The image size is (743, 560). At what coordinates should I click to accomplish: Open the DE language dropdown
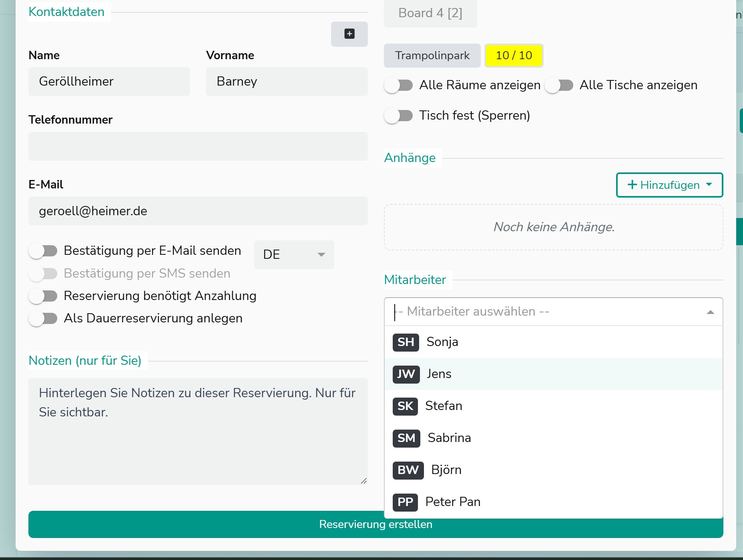click(x=294, y=254)
